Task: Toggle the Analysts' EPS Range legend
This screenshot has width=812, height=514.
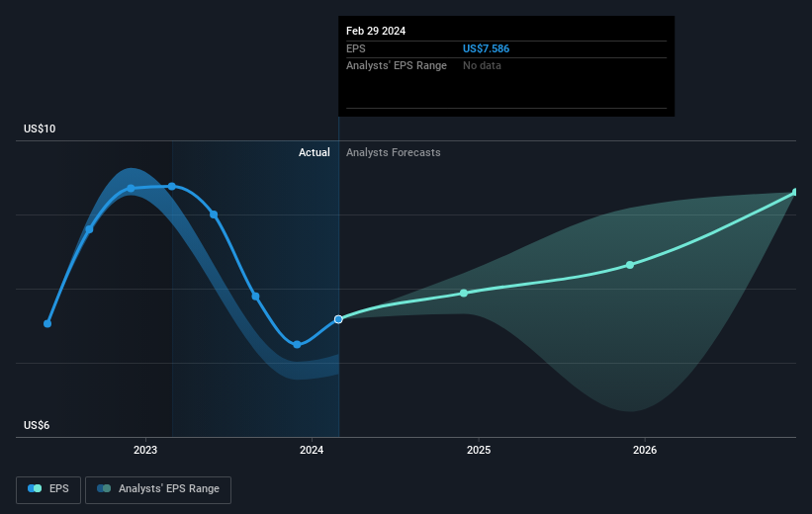Action: coord(158,489)
